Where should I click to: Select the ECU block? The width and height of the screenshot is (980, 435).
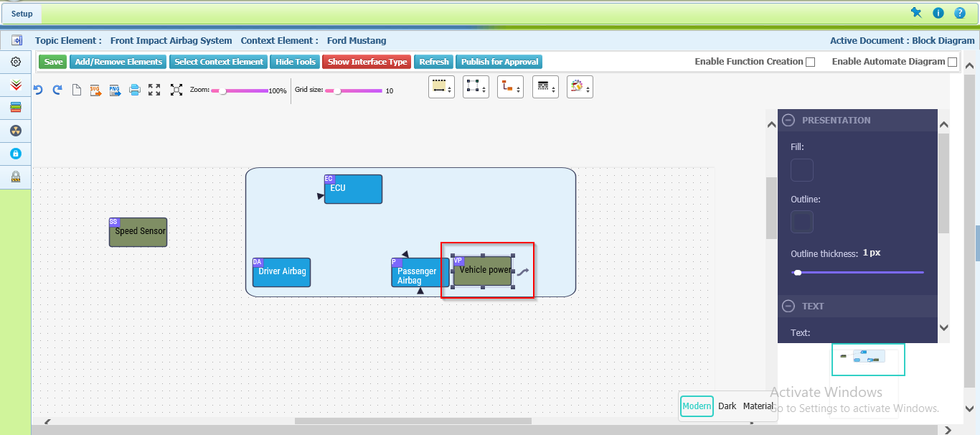[353, 189]
